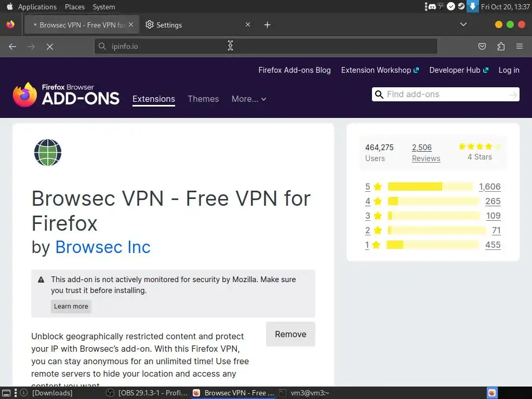This screenshot has width=532, height=399.
Task: Click the 3-star rating bar
Action: 434,216
